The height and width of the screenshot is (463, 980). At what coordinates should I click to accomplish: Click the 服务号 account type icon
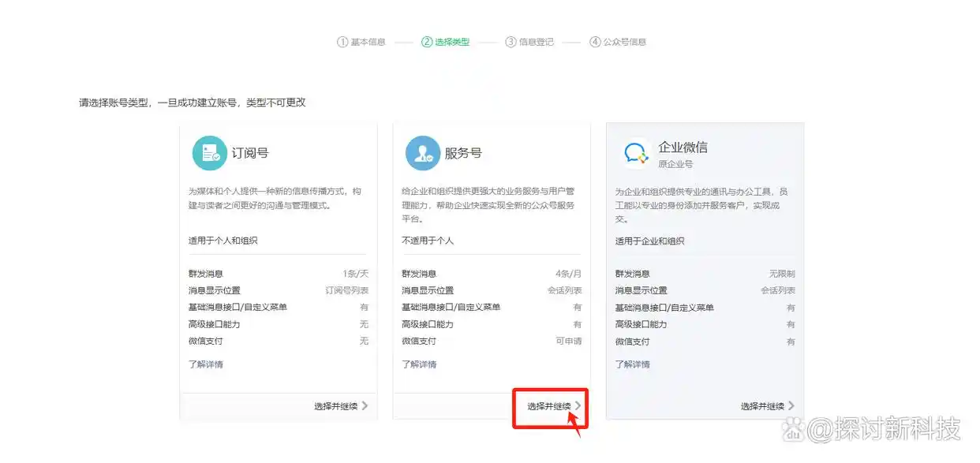coord(422,153)
